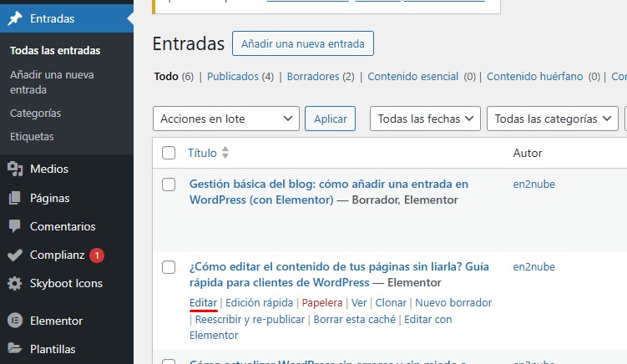The image size is (627, 364).
Task: Sort posts using Título sort arrows
Action: (225, 153)
